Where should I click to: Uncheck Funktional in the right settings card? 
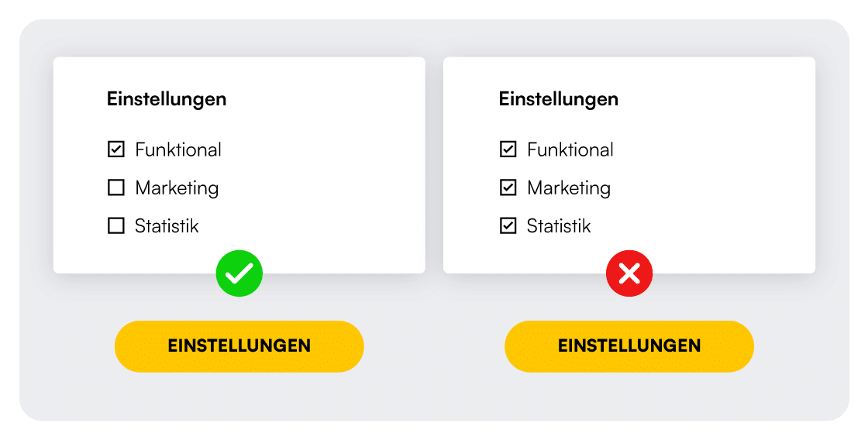pyautogui.click(x=508, y=150)
